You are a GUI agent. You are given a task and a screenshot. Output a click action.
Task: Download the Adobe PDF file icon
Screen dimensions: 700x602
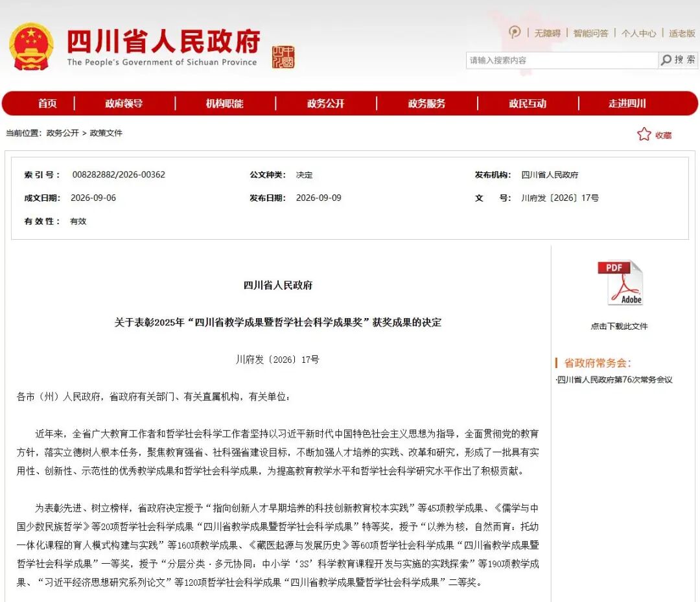tap(620, 283)
